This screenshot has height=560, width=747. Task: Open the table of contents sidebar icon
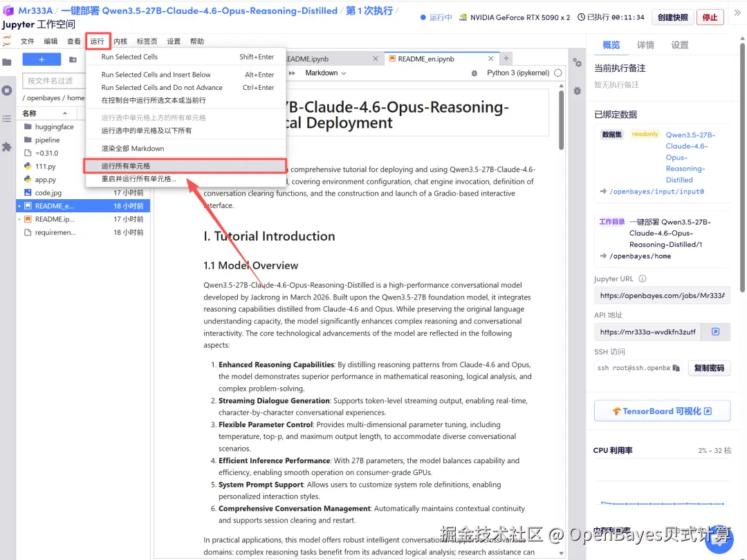coord(7,119)
